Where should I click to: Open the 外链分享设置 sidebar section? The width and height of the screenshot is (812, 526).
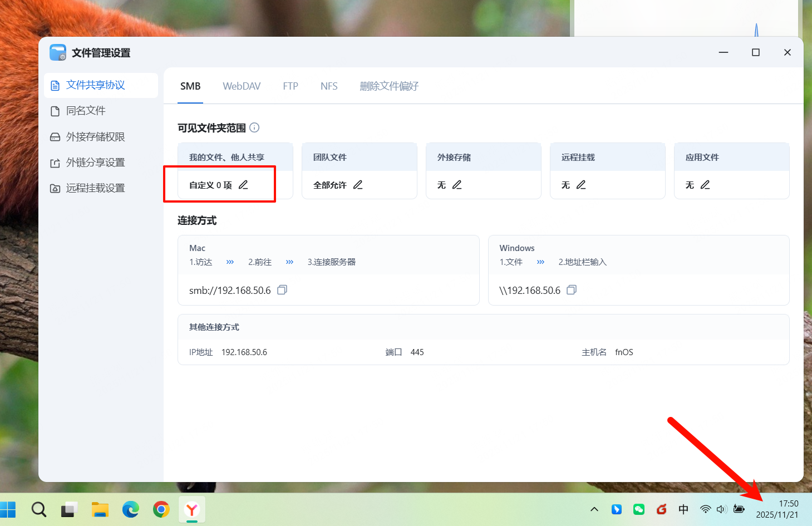[101, 163]
